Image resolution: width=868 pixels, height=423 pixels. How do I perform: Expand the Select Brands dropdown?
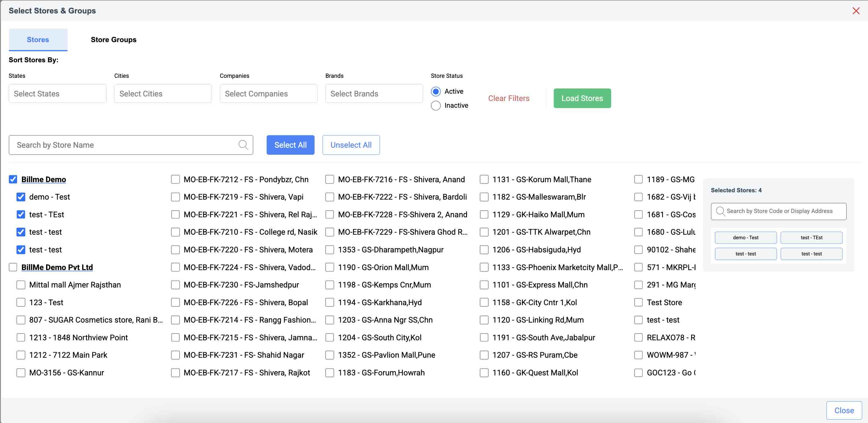(x=374, y=94)
